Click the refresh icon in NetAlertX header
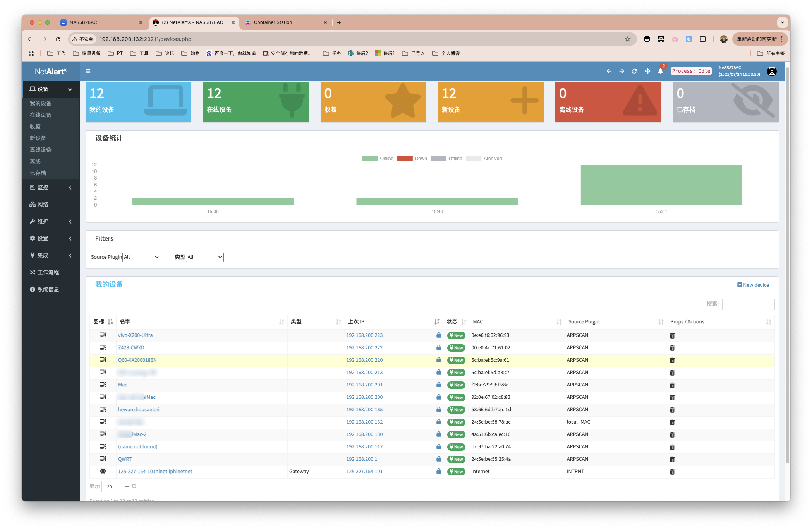The width and height of the screenshot is (812, 530). coord(634,71)
